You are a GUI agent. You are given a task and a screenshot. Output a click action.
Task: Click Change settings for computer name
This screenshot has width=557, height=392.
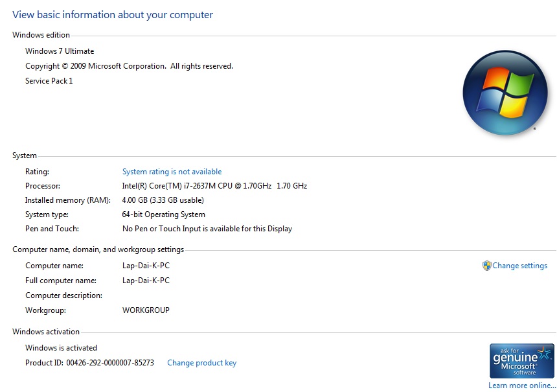519,266
